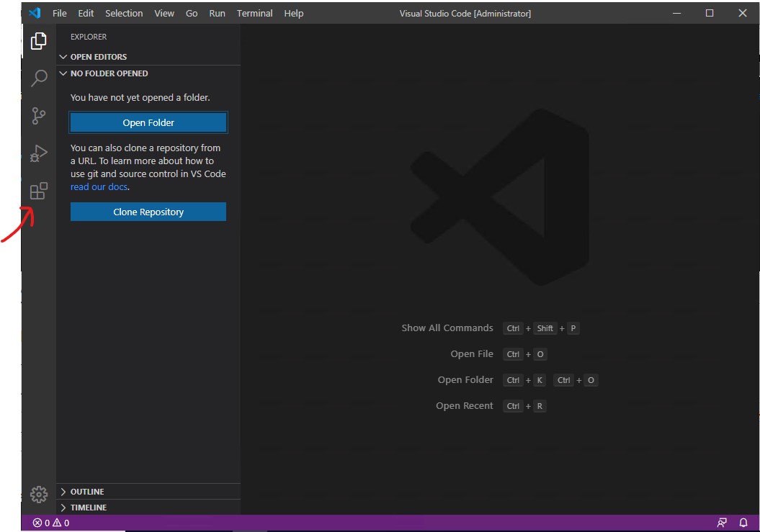Maximize the Visual Studio Code window

tap(710, 13)
